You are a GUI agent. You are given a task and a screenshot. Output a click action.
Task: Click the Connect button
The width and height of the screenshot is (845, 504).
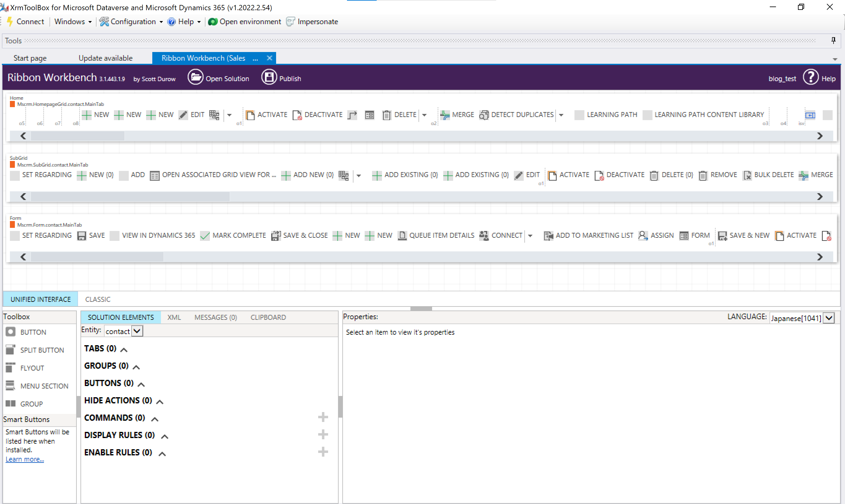pyautogui.click(x=25, y=21)
